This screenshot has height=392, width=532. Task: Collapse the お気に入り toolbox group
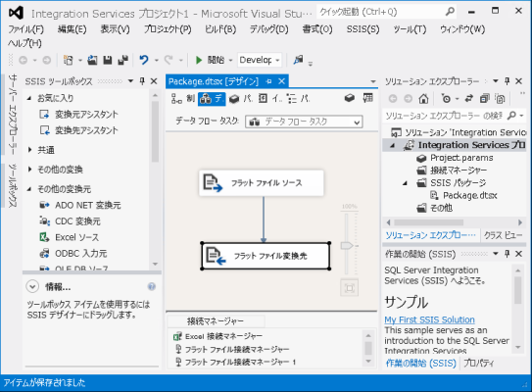[29, 98]
